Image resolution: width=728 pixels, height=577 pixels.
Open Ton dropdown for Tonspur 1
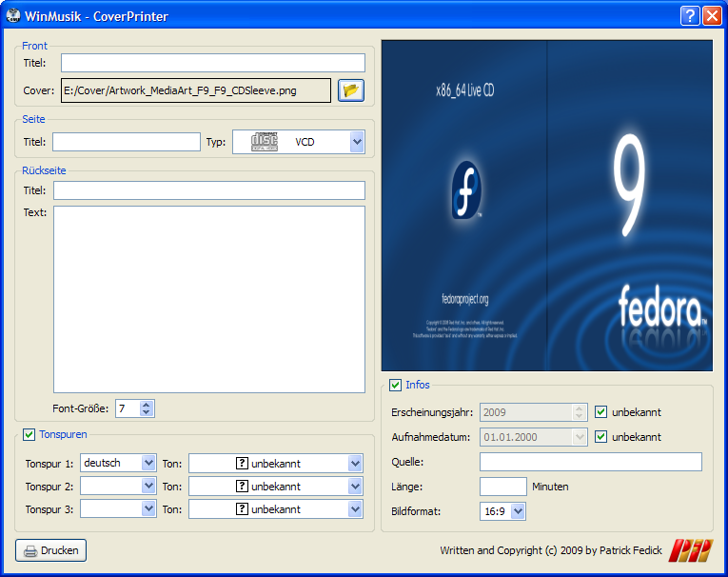pyautogui.click(x=355, y=463)
